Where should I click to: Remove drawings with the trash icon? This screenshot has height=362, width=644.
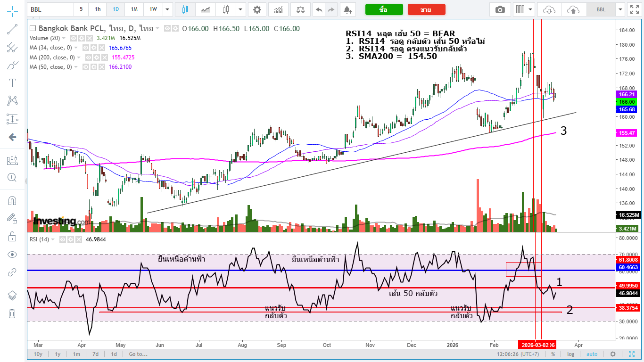(12, 313)
